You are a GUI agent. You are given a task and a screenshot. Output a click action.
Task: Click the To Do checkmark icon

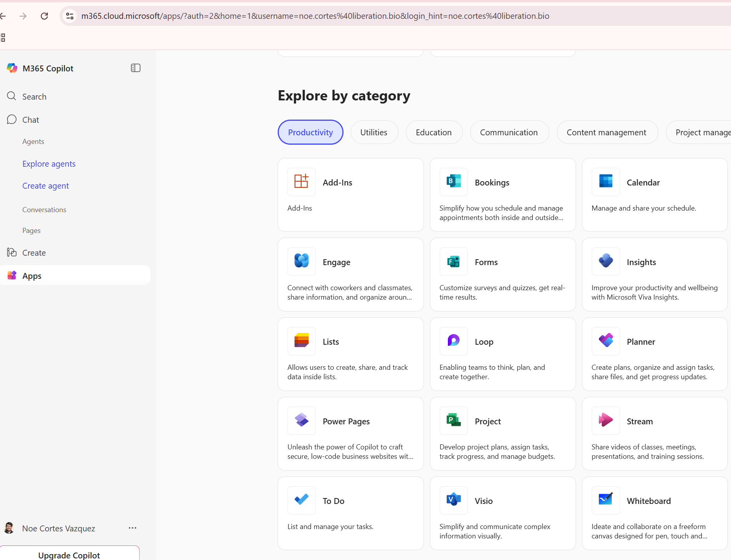301,500
